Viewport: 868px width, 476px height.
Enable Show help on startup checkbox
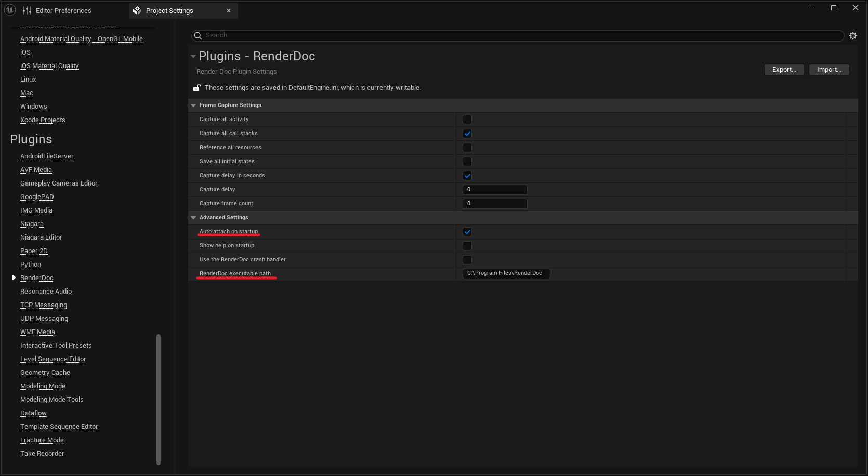(467, 246)
